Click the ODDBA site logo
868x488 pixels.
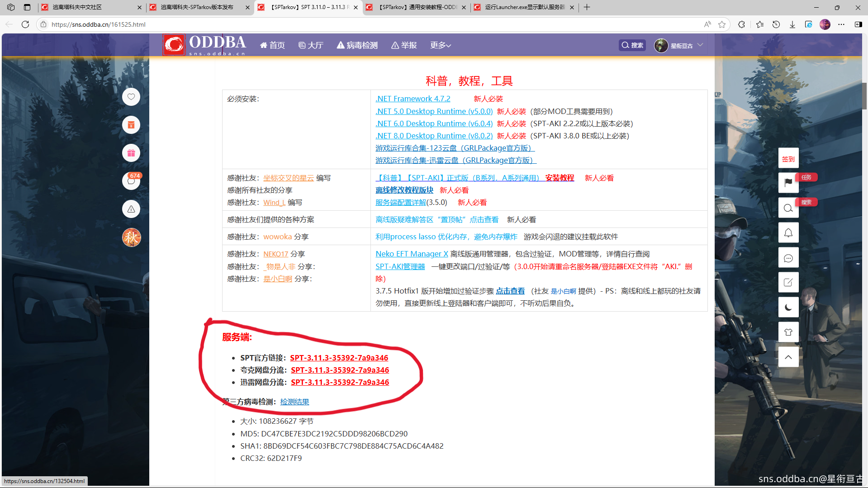pyautogui.click(x=204, y=45)
